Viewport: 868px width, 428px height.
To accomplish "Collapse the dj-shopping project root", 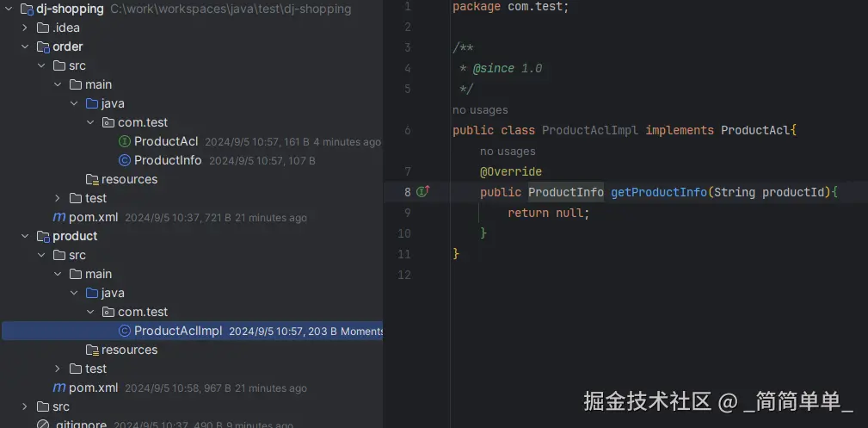I will [x=9, y=9].
